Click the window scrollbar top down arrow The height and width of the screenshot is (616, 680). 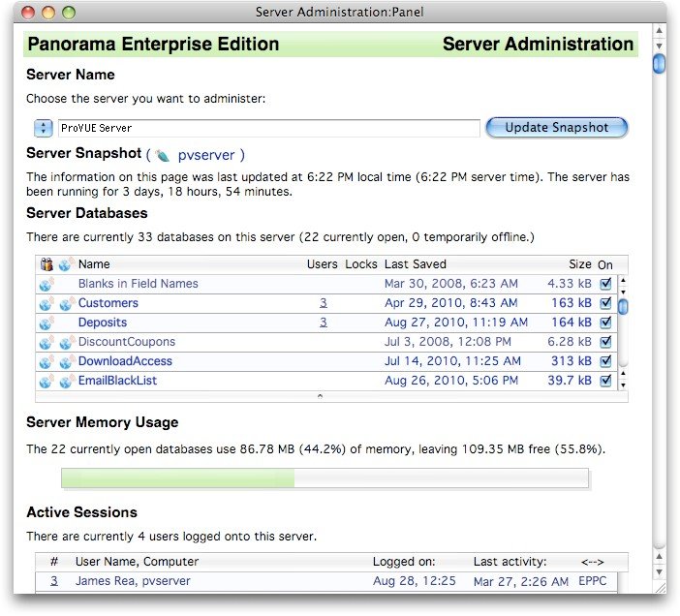(659, 46)
